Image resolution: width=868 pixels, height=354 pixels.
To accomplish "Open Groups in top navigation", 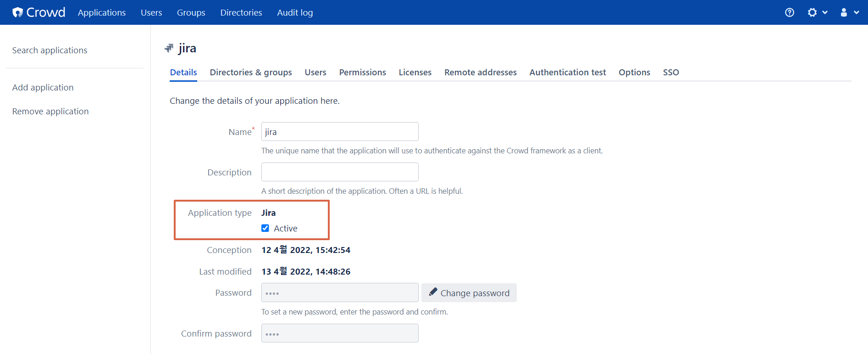I will coord(191,12).
